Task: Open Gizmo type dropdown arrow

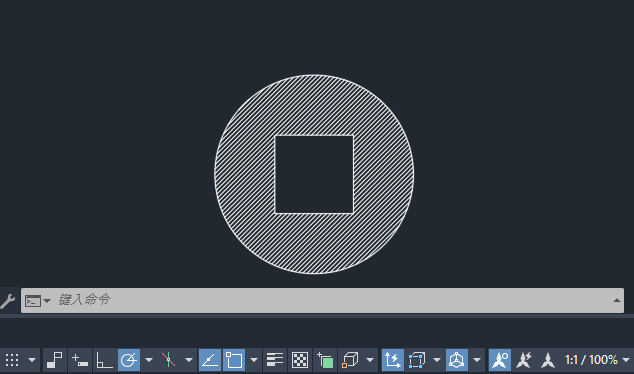Action: click(477, 360)
